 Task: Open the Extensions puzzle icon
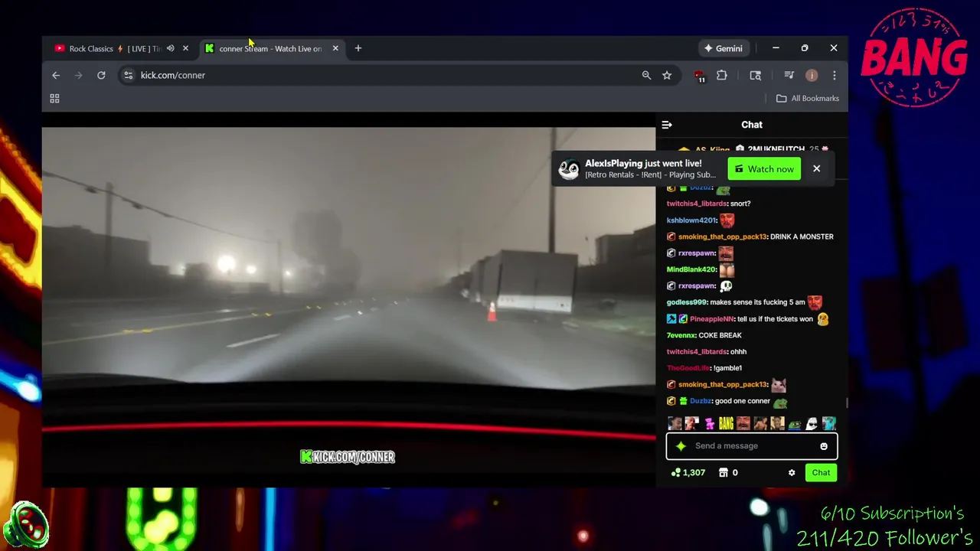click(x=722, y=75)
